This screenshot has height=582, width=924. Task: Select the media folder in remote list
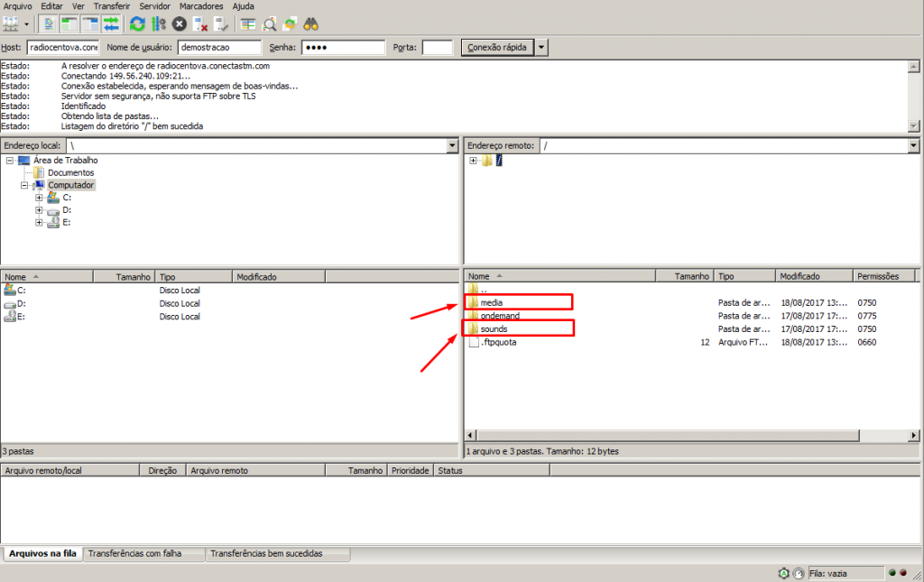(x=492, y=302)
